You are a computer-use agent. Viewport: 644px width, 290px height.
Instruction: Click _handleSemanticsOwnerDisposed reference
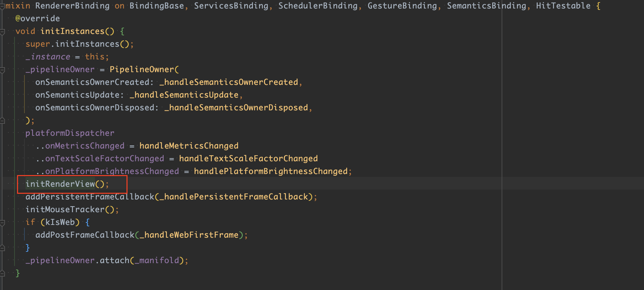pos(236,108)
